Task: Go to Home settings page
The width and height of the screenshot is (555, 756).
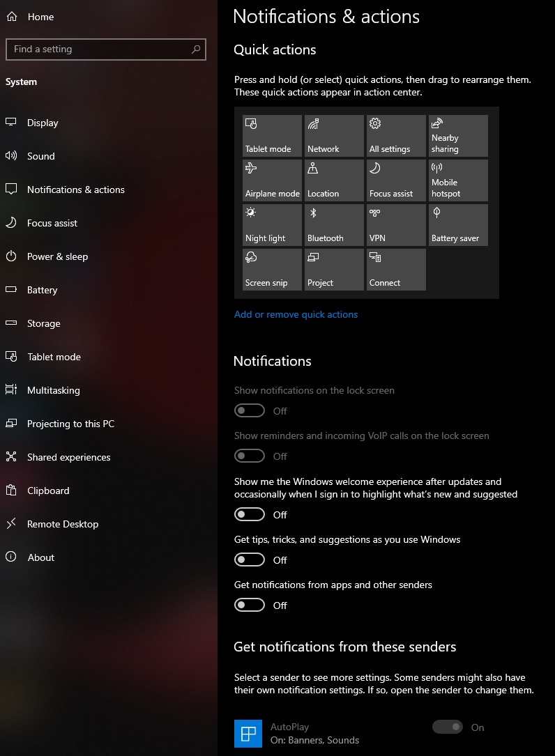Action: point(109,17)
